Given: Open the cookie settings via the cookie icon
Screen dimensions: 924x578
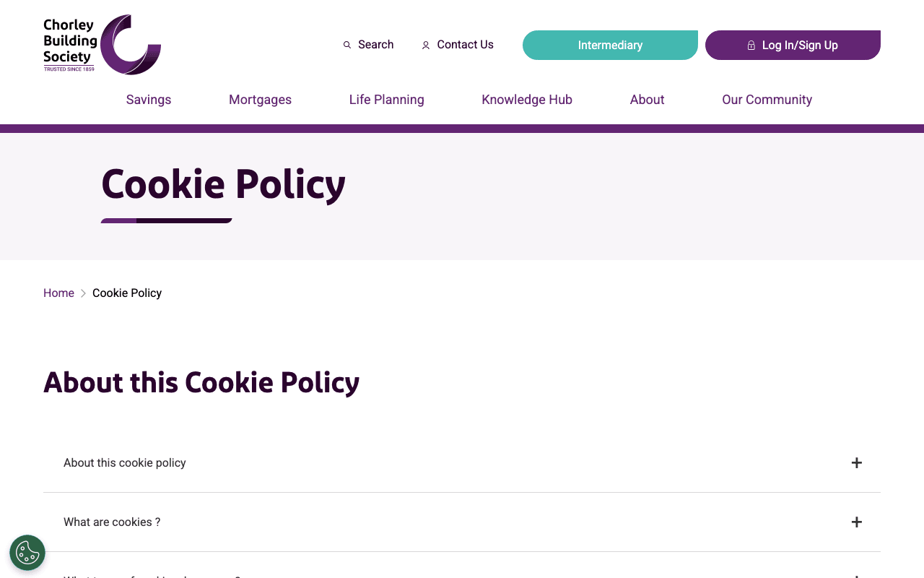Looking at the screenshot, I should (x=27, y=552).
